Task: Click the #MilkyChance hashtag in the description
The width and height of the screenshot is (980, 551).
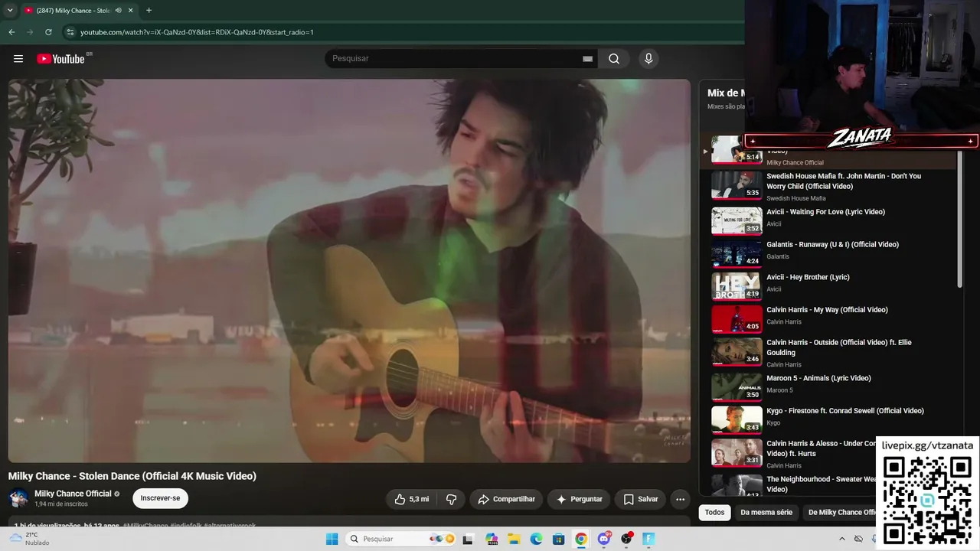Action: coord(145,525)
